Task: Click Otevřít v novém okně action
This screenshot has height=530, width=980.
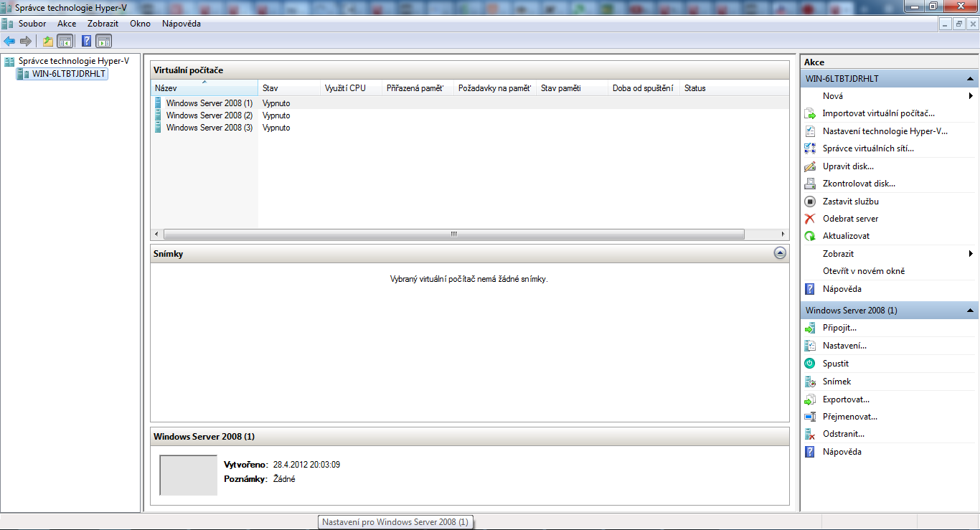Action: (x=864, y=271)
